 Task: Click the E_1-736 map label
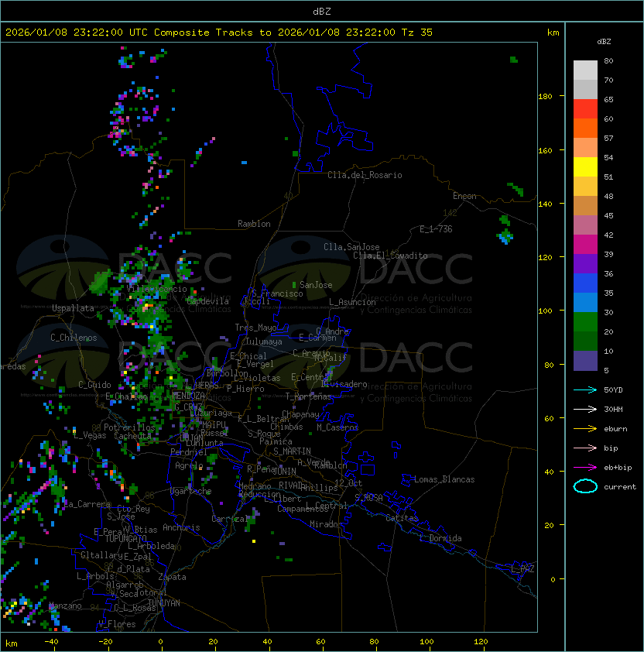[x=436, y=229]
